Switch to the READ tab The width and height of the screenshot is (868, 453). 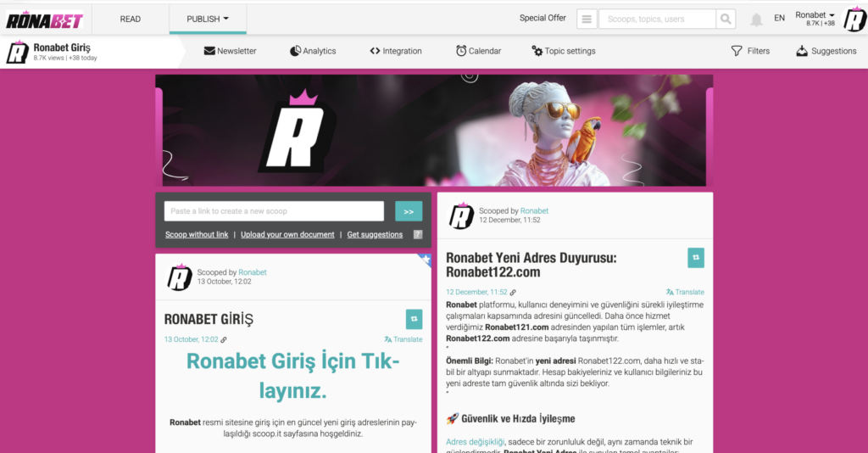(x=131, y=19)
